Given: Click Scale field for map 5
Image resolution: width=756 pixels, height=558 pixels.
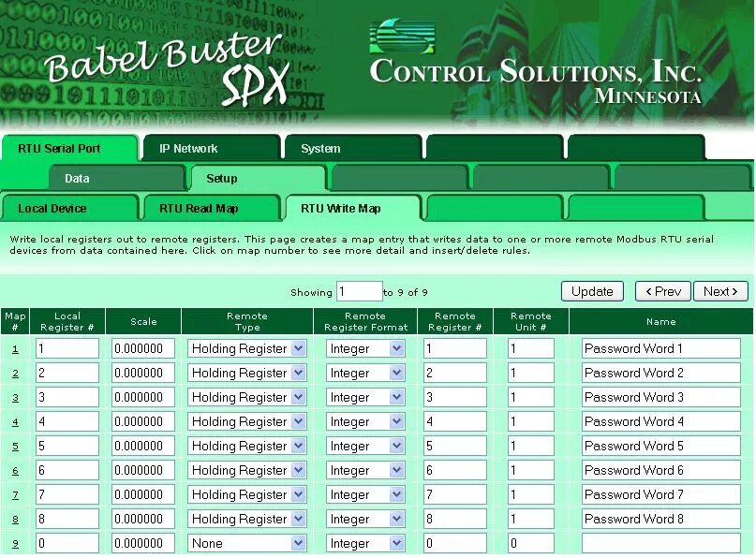Looking at the screenshot, I should [142, 446].
